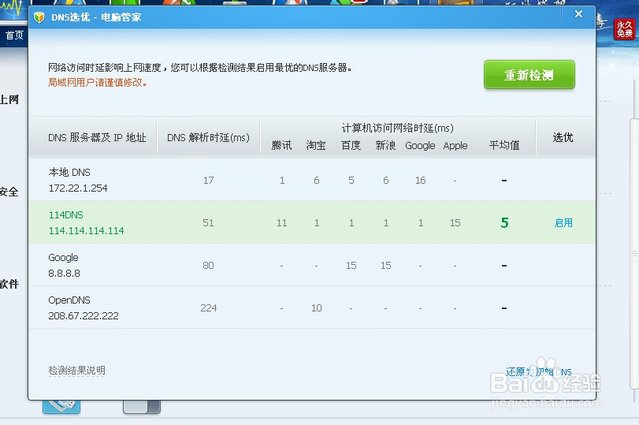Click the orange 局域网用户请谨慎修改 warning text

[x=97, y=83]
